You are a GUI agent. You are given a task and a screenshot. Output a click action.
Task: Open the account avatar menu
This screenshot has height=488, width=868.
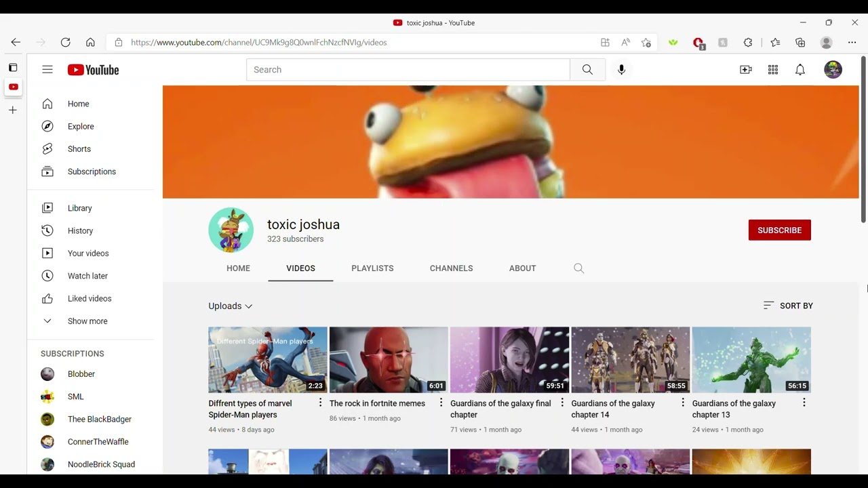[x=833, y=70]
